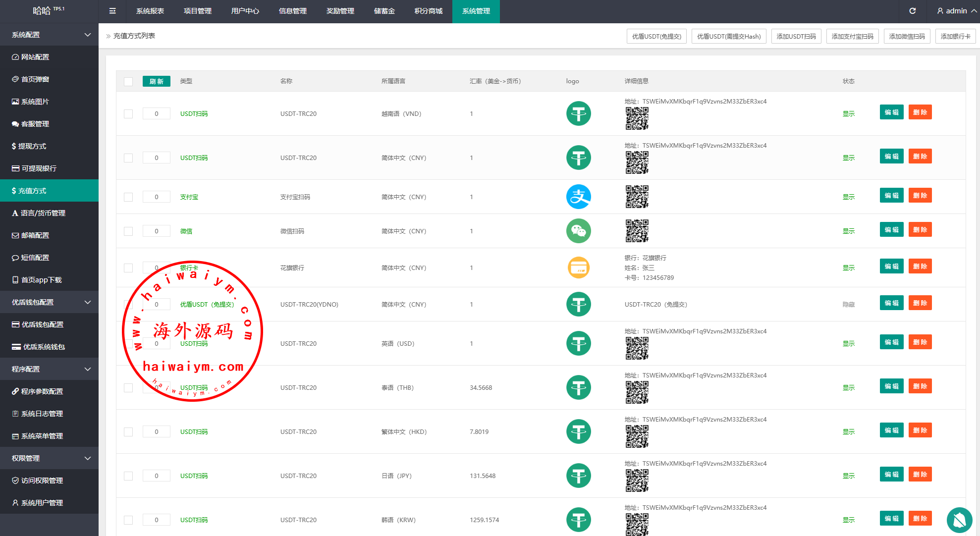Click sort order field in 微信 row
This screenshot has height=536, width=980.
tap(157, 231)
